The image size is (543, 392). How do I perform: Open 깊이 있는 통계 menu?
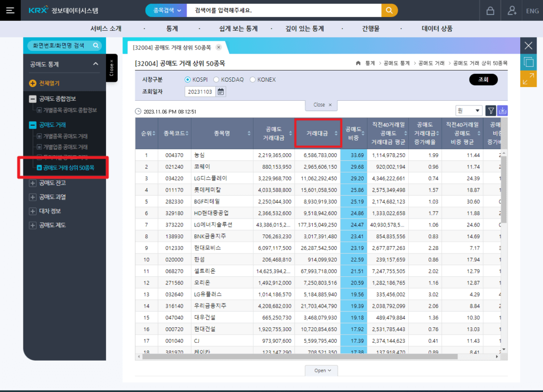304,29
